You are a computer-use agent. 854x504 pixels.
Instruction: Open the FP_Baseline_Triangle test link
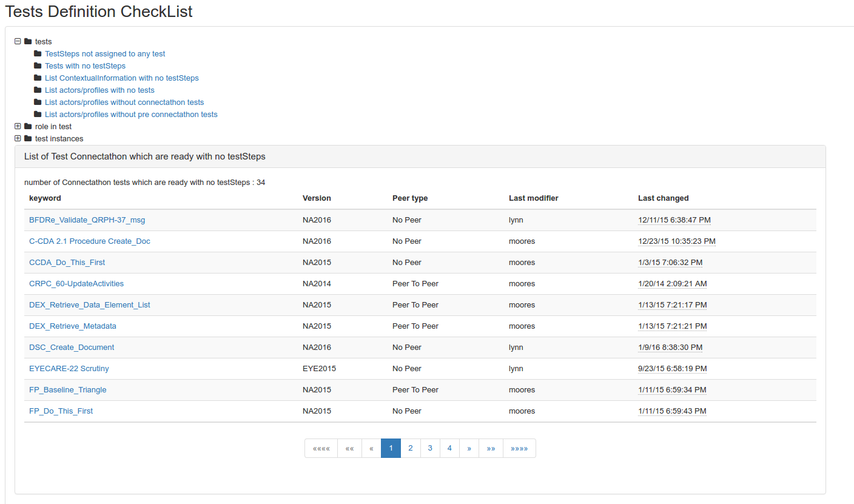[67, 390]
